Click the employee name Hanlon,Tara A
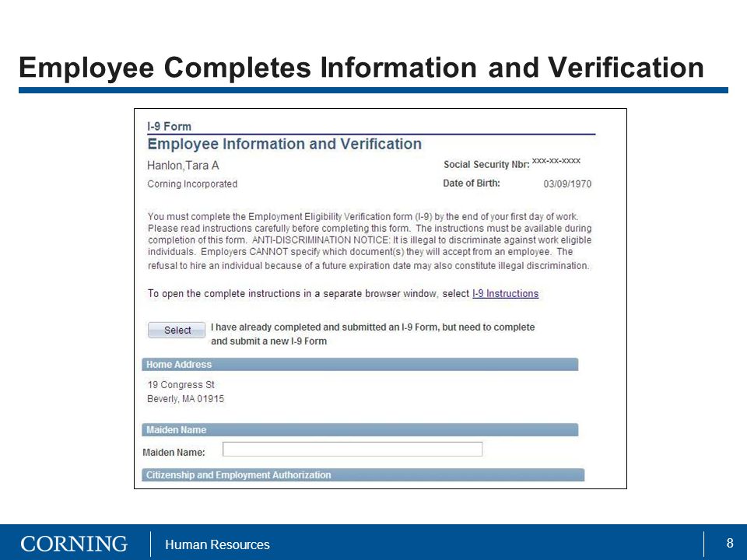747x560 pixels. [183, 165]
